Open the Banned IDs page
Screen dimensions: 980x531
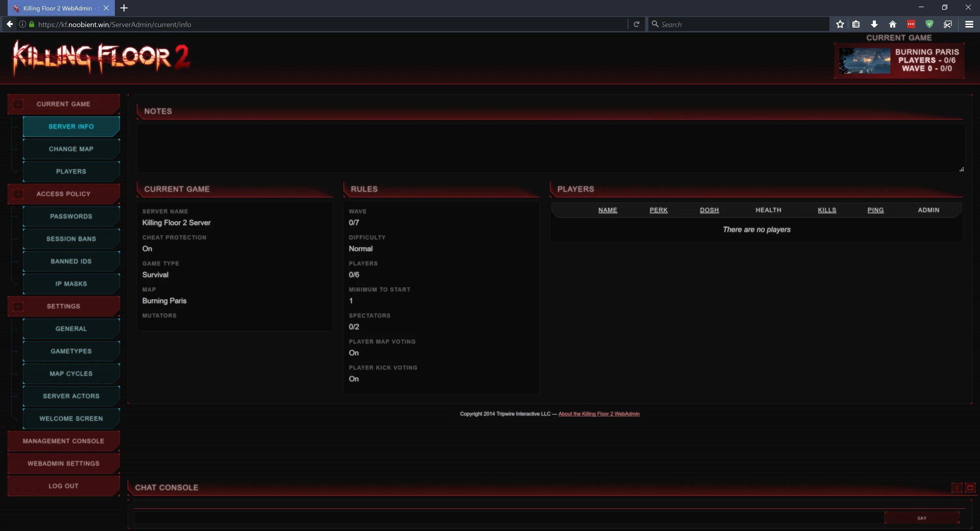71,261
